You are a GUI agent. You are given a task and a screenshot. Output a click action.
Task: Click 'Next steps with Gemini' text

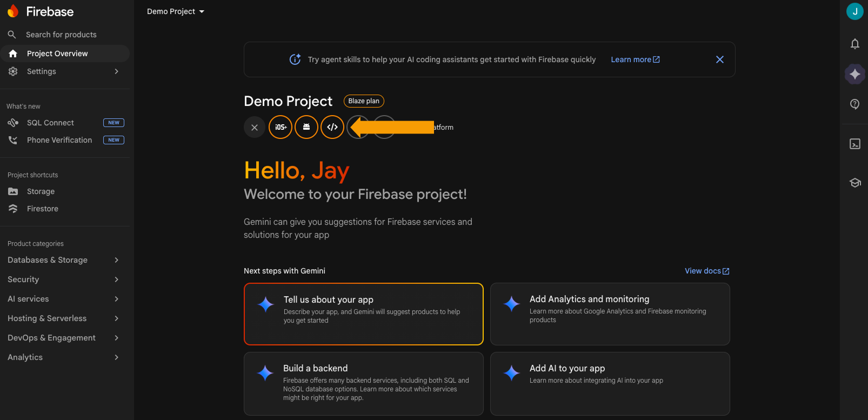284,271
